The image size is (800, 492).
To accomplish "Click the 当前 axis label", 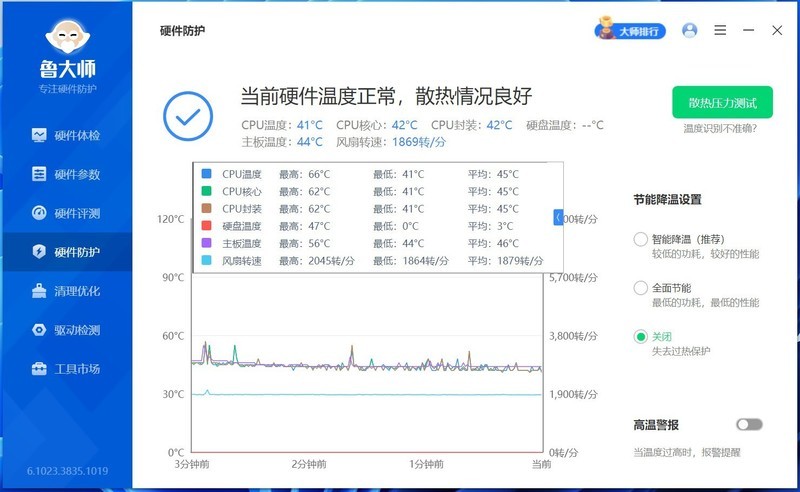I will point(541,464).
